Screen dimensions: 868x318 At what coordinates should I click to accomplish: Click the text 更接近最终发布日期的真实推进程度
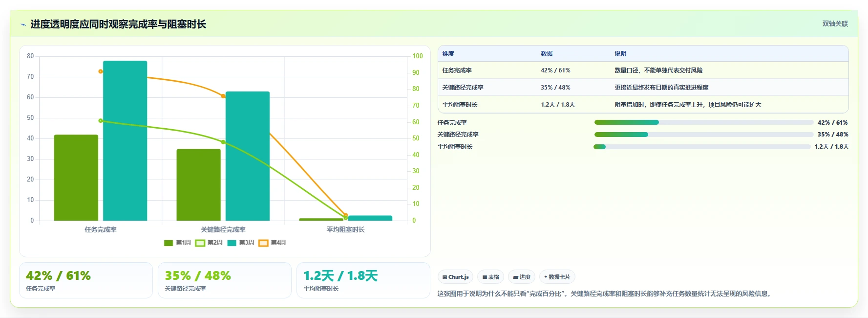pos(661,88)
